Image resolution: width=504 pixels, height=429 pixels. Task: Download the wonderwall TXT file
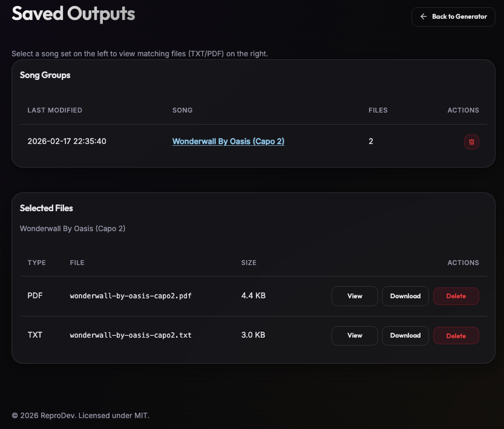point(405,336)
